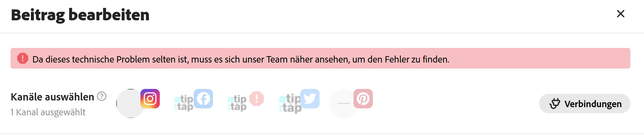This screenshot has width=644, height=139.
Task: Select the Twitter channel icon
Action: tap(310, 99)
